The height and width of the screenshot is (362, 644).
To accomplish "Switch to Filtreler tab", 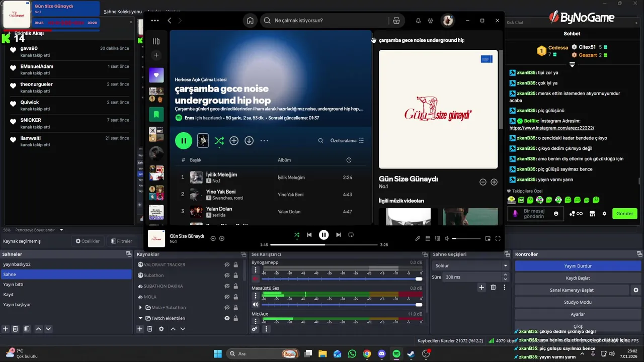I will click(x=122, y=241).
